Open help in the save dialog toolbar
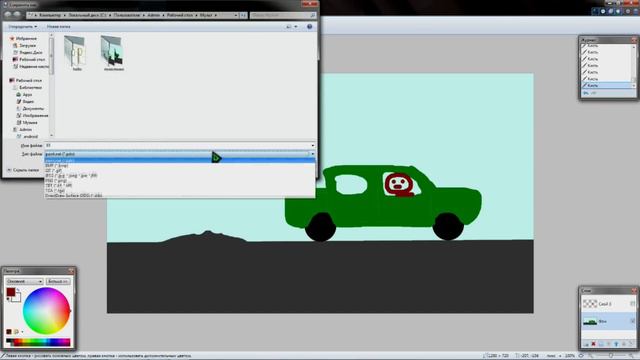 point(309,27)
